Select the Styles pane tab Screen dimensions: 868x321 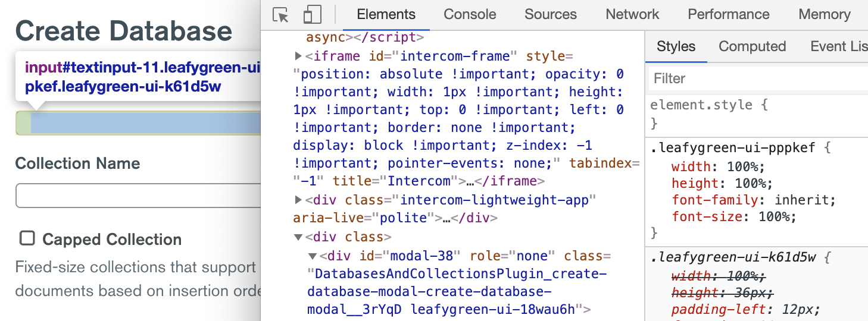pyautogui.click(x=676, y=46)
